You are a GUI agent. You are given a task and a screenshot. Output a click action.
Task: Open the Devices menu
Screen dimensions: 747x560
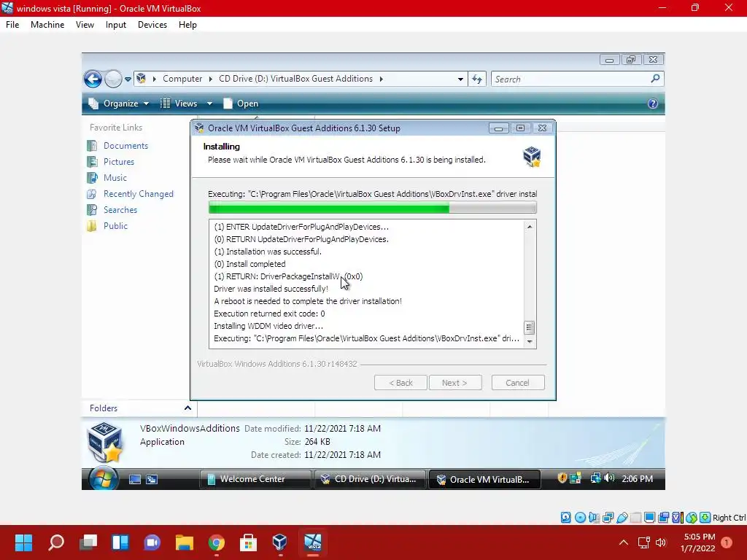(152, 25)
